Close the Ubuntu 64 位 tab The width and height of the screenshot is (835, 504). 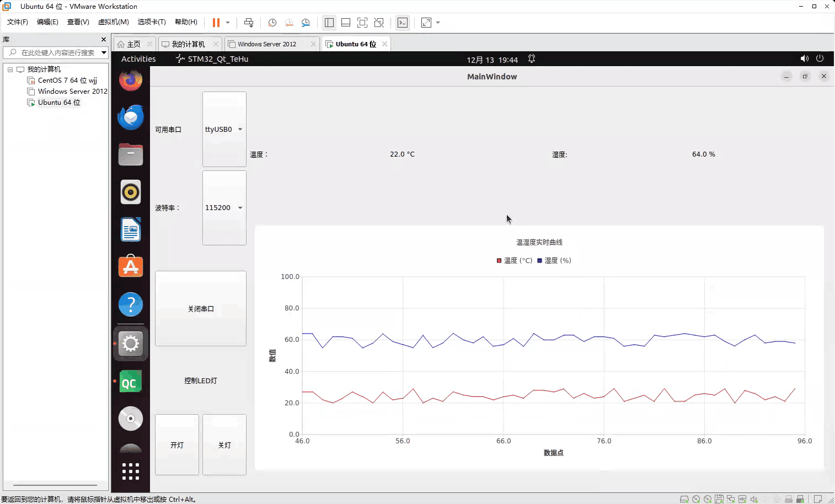pyautogui.click(x=384, y=44)
